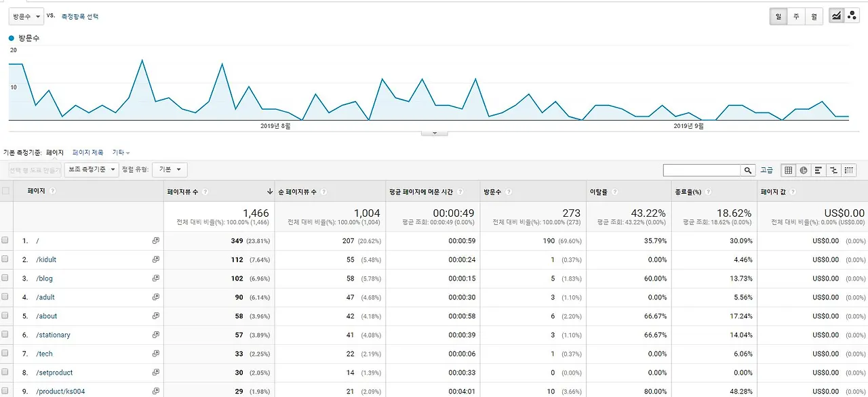Viewport: 868px width, 397px height.
Task: Click help icon next to 페이지뷰 수 header
Action: click(x=205, y=192)
